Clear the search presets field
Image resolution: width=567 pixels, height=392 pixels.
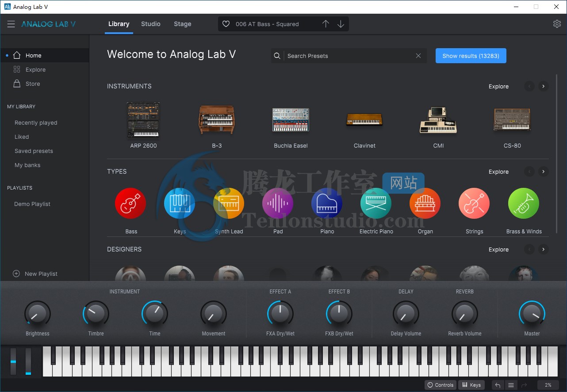[418, 56]
